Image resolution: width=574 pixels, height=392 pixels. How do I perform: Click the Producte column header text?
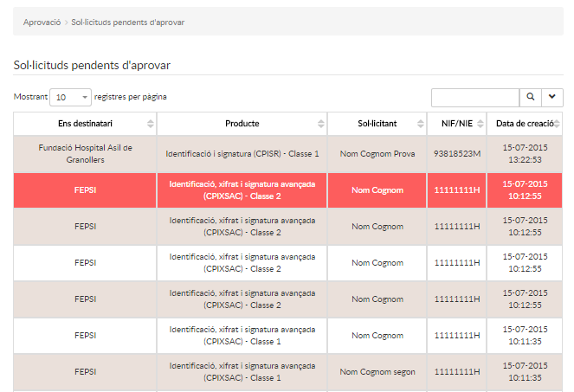pos(242,124)
